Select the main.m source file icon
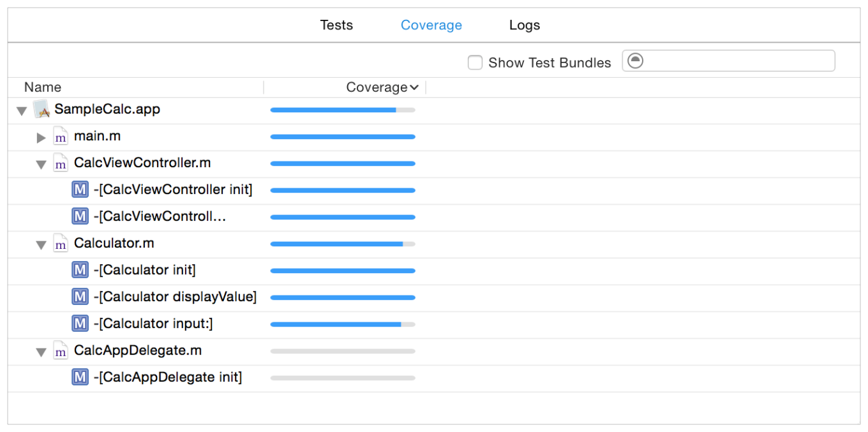This screenshot has width=868, height=432. point(61,136)
